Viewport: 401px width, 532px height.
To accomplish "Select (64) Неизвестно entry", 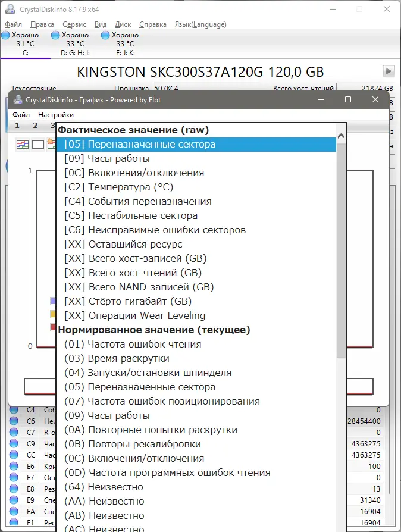I will click(196, 487).
